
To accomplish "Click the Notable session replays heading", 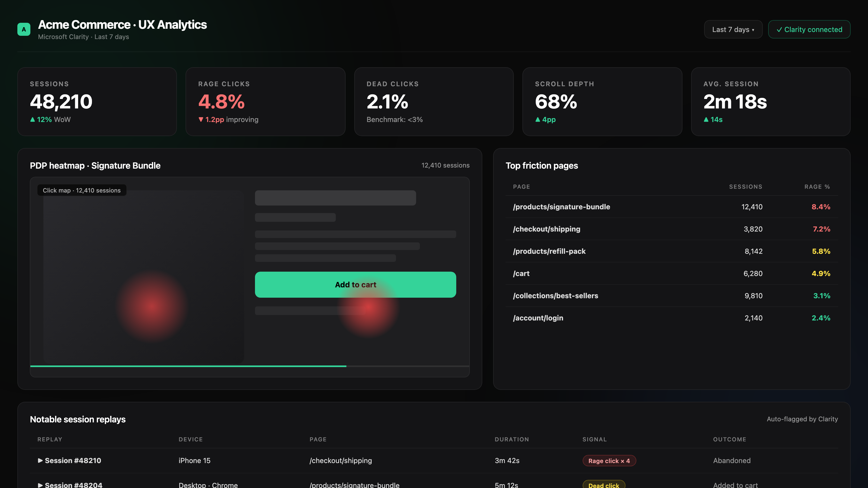I will click(78, 419).
